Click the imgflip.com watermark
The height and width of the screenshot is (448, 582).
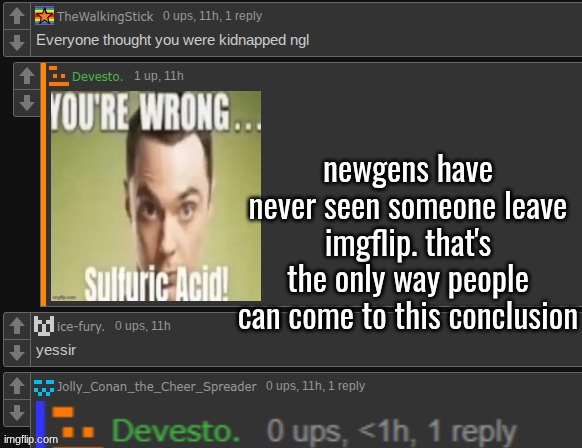pos(31,440)
